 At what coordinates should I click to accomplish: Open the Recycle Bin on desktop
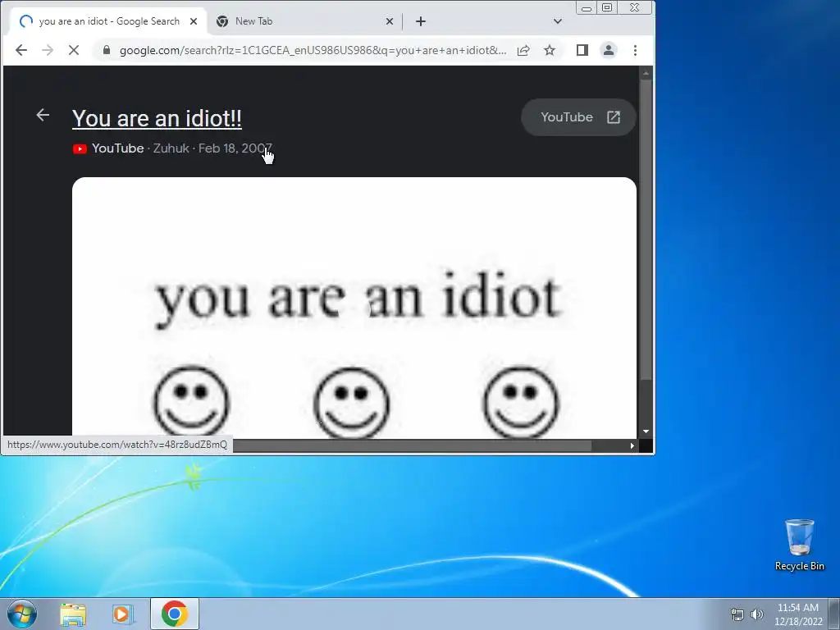coord(799,545)
